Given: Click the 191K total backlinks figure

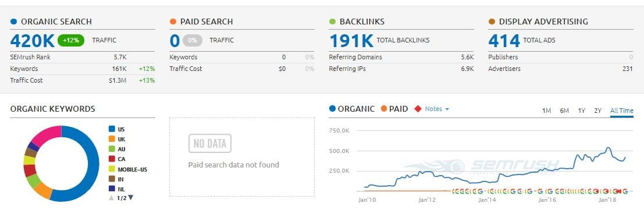Looking at the screenshot, I should 351,41.
